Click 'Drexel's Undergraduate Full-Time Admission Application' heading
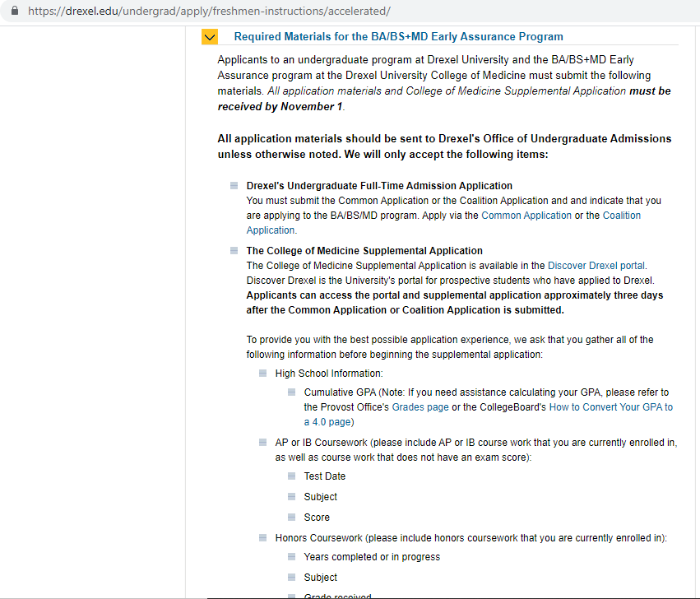Viewport: 700px width, 599px height. tap(379, 186)
